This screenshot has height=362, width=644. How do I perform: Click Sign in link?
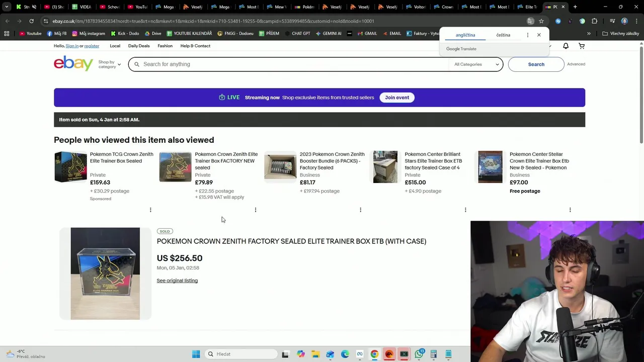click(72, 46)
